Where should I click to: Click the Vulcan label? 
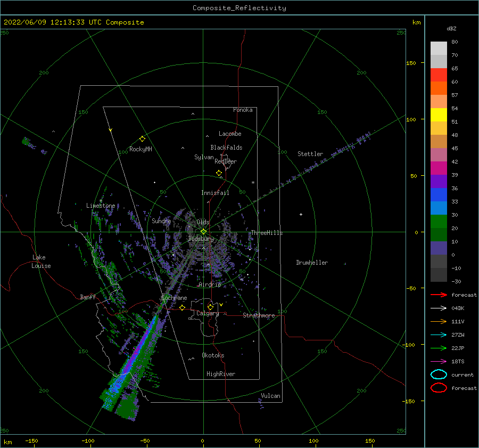point(271,396)
